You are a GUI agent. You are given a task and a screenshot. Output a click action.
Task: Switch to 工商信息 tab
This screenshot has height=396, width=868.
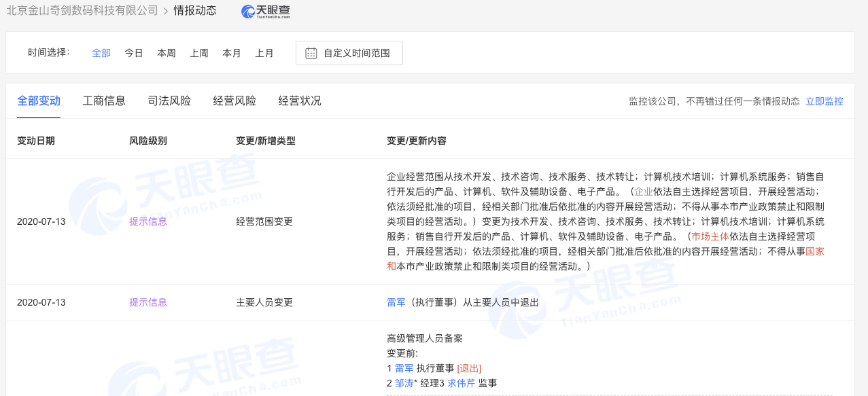pos(104,101)
